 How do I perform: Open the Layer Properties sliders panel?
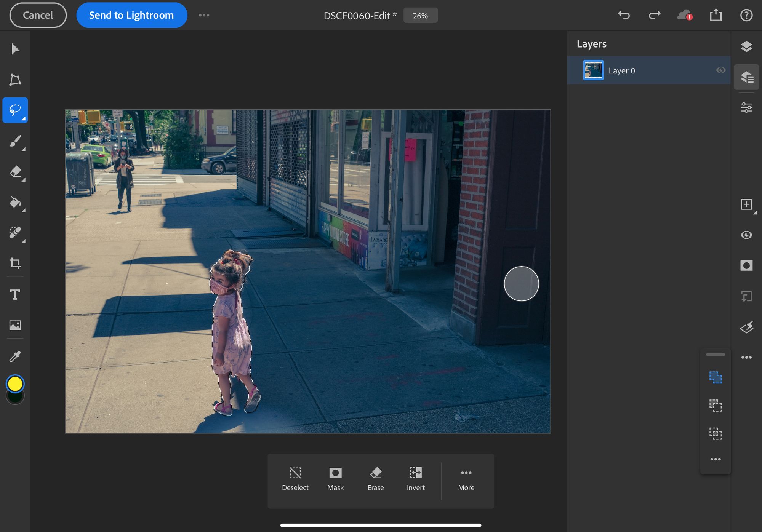(x=746, y=107)
